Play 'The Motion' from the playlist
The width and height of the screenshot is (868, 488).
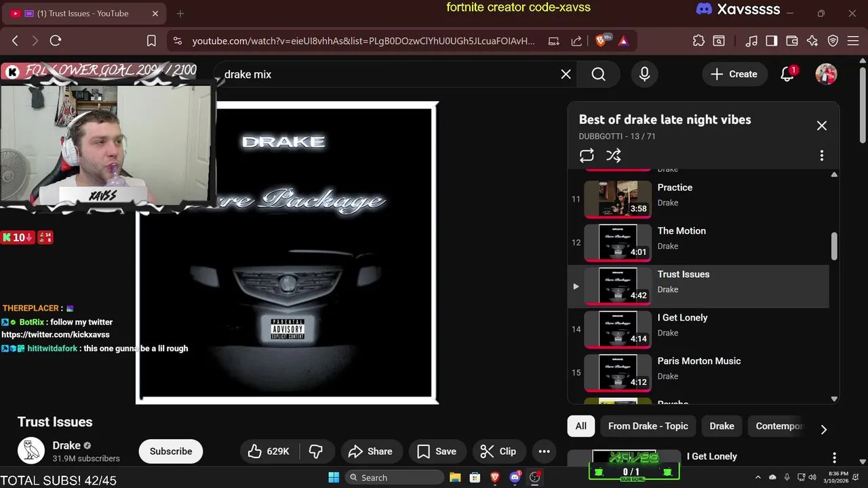click(698, 243)
